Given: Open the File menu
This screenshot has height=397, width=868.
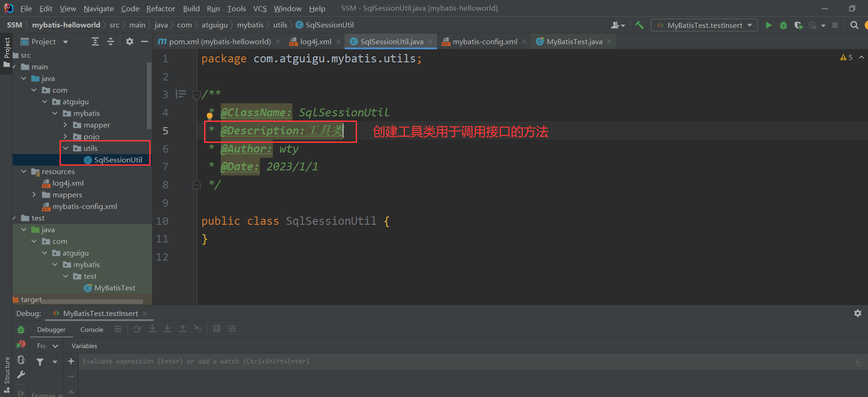Looking at the screenshot, I should click(27, 8).
